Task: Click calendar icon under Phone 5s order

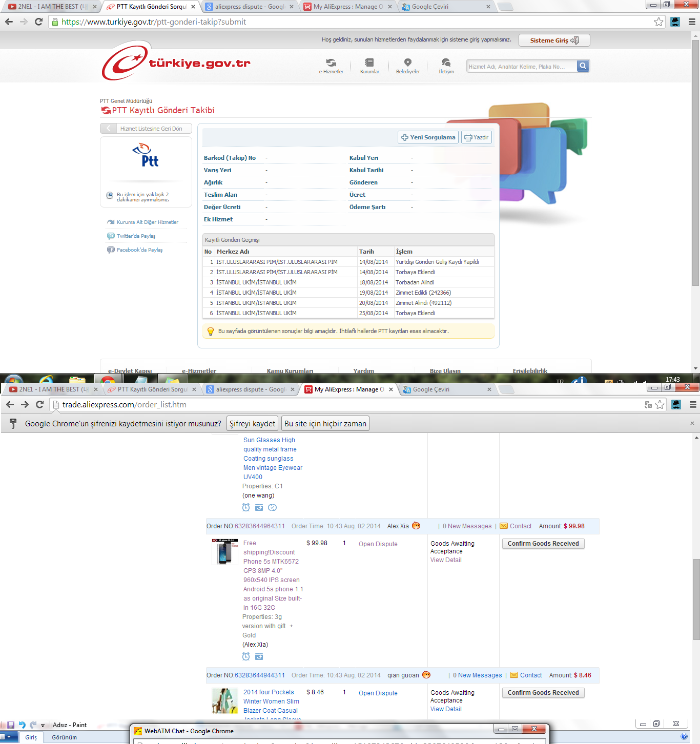Action: click(259, 656)
